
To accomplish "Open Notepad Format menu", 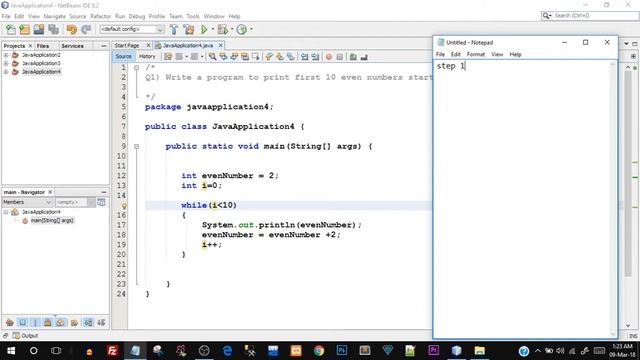I will point(476,54).
